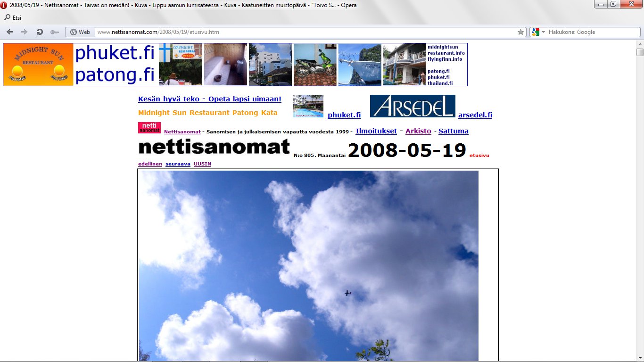Reload the current page
Screen dimensions: 644x362
[x=40, y=32]
